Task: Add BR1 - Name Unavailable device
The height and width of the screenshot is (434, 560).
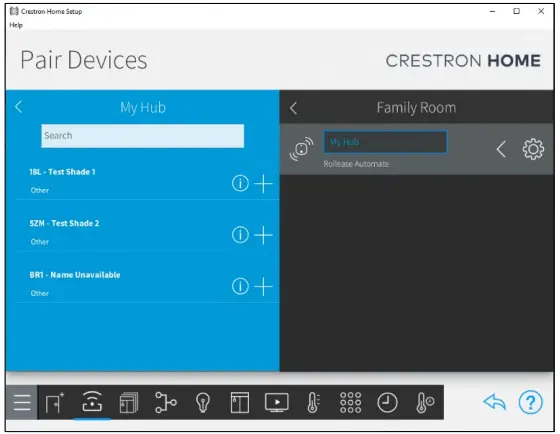Action: (x=263, y=286)
